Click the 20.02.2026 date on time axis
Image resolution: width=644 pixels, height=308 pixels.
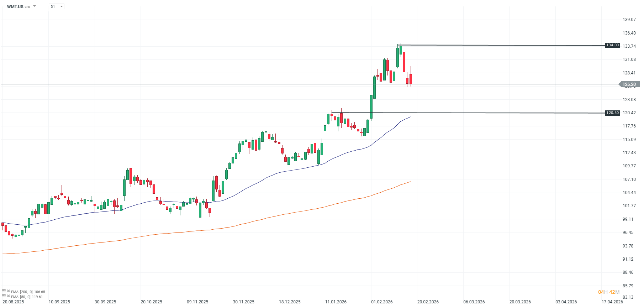pyautogui.click(x=428, y=302)
